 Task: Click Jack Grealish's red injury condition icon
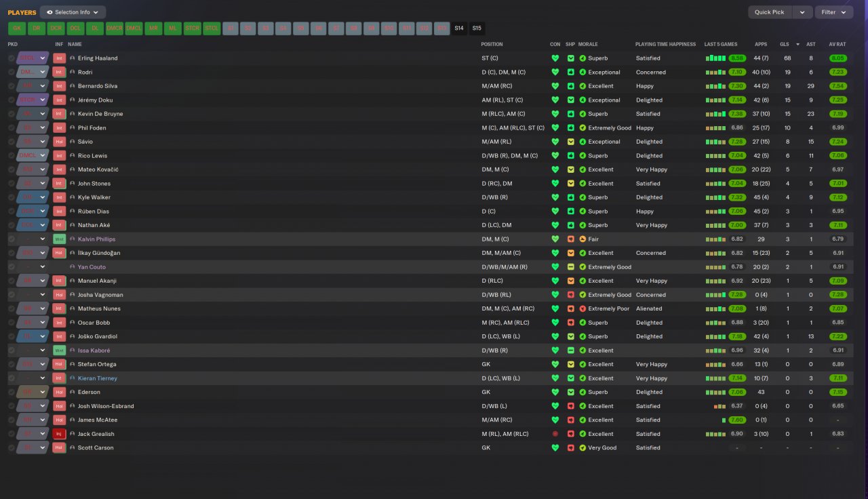click(x=555, y=434)
